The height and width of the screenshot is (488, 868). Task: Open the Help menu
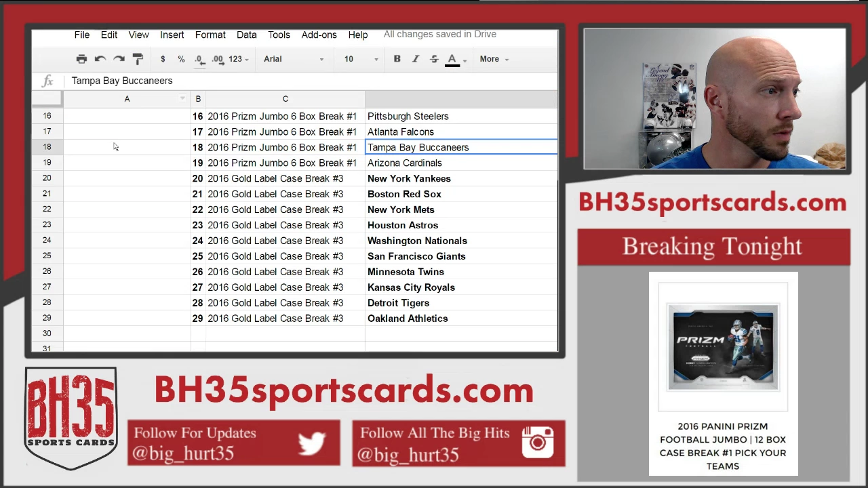(x=358, y=35)
